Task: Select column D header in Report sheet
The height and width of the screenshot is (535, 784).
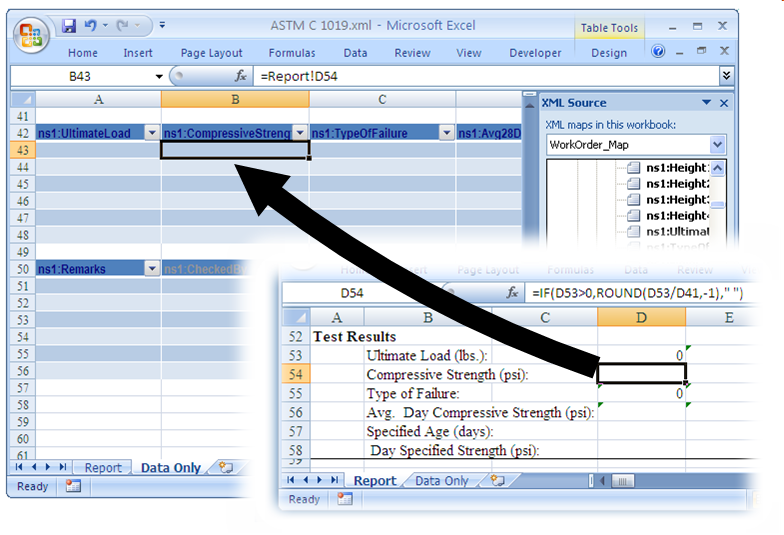Action: point(642,318)
